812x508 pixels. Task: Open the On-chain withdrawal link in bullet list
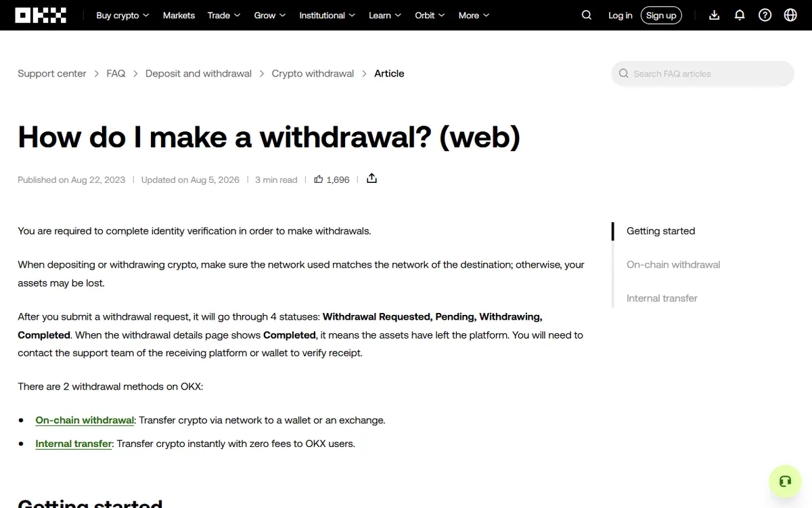point(85,420)
